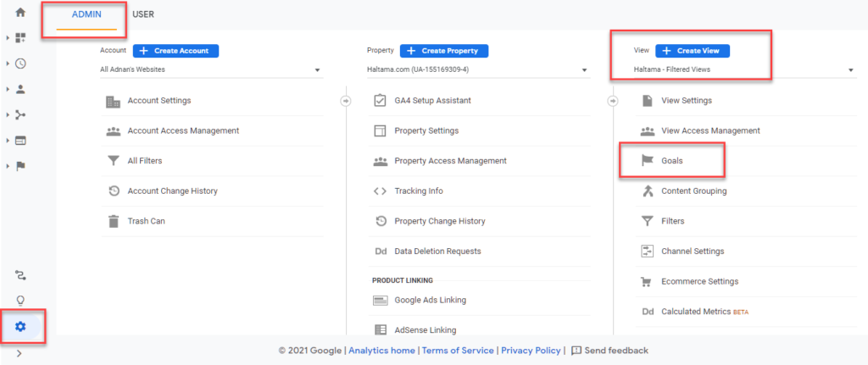The image size is (868, 365).
Task: Open Property Change History text
Action: [x=440, y=221]
